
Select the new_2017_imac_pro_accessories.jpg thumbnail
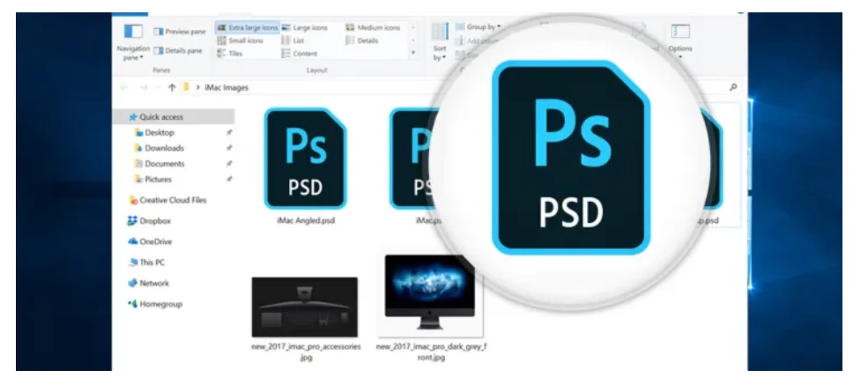[x=305, y=307]
